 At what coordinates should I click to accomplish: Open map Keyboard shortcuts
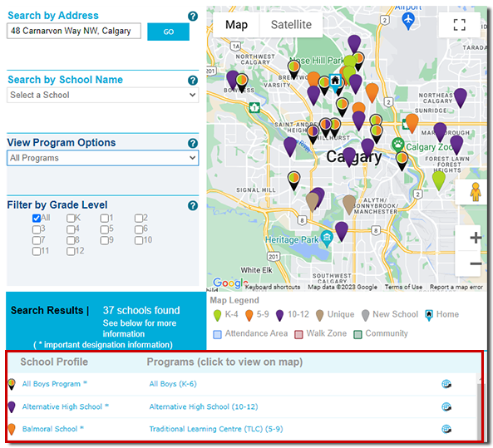click(273, 287)
